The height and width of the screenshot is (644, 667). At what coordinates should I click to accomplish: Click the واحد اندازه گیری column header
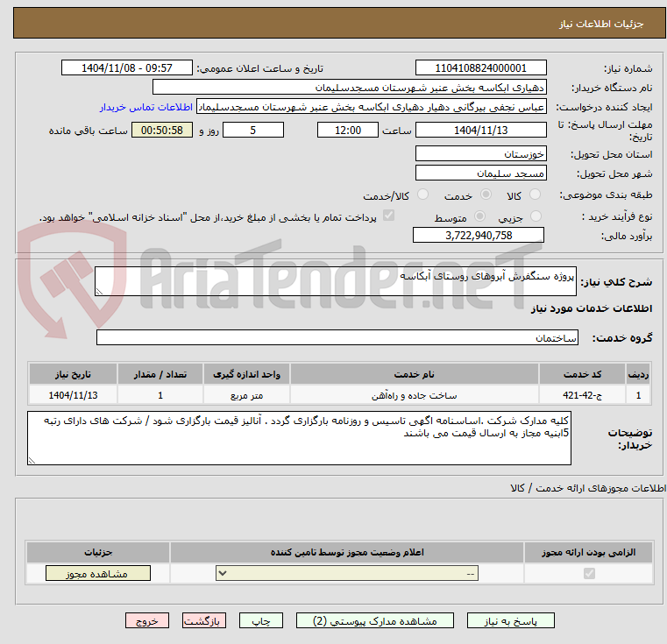point(246,374)
